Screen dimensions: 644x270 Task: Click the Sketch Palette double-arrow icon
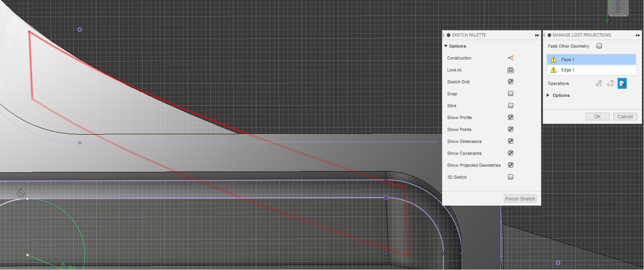(x=537, y=35)
